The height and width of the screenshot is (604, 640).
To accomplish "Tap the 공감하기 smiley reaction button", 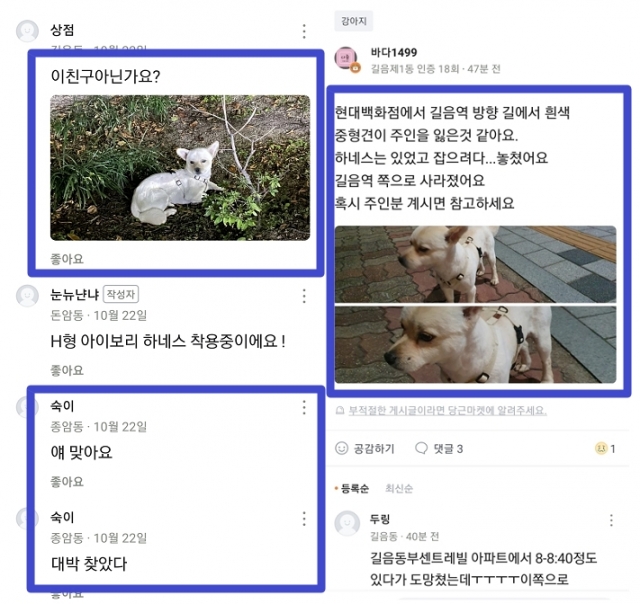I will tap(364, 449).
